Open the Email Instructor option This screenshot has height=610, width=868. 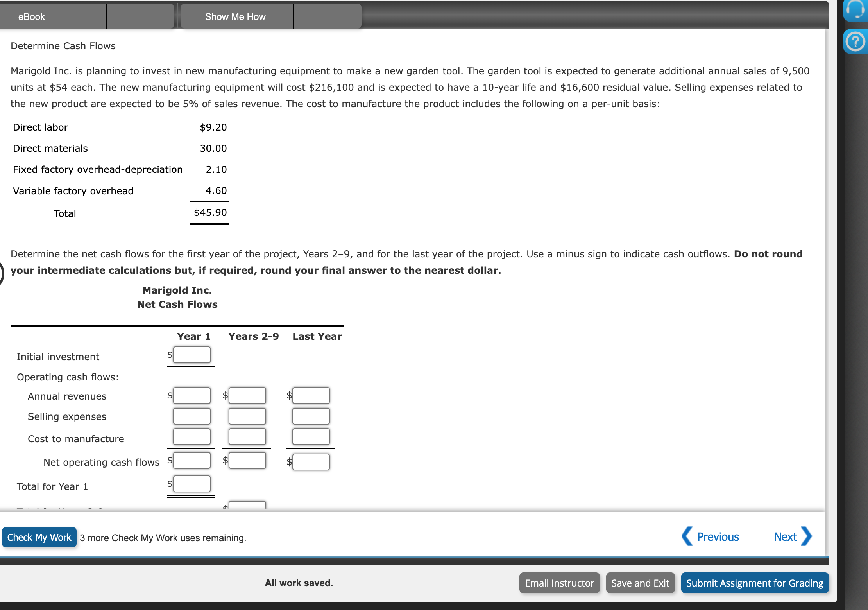(x=559, y=583)
